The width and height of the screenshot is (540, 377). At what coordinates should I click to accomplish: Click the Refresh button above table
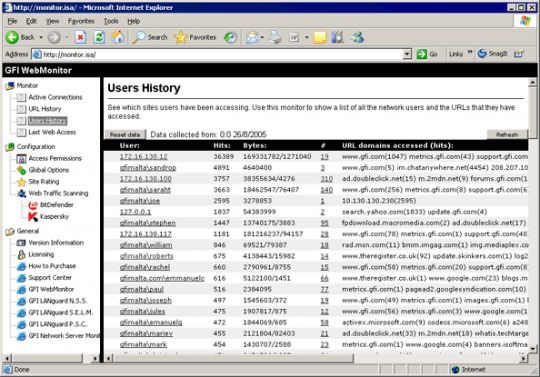click(x=507, y=135)
